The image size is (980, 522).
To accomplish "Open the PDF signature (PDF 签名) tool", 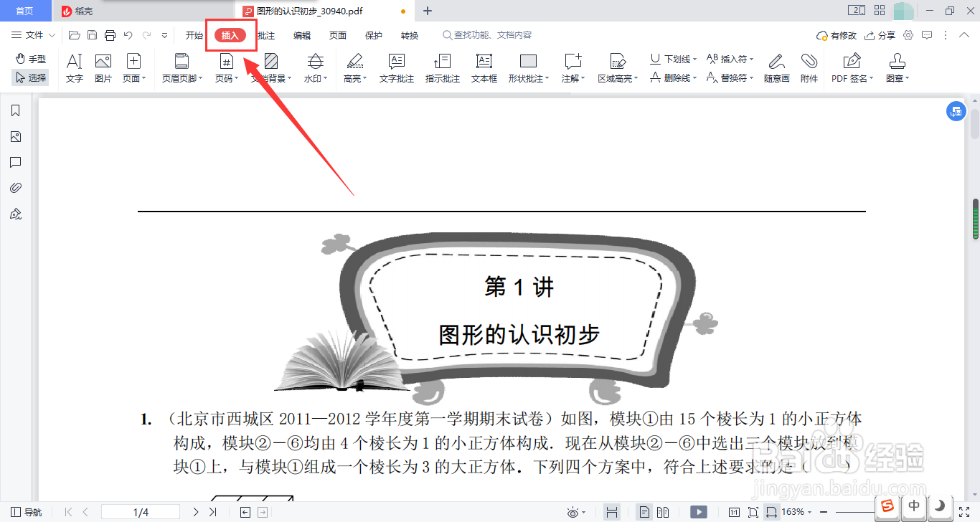I will (852, 69).
